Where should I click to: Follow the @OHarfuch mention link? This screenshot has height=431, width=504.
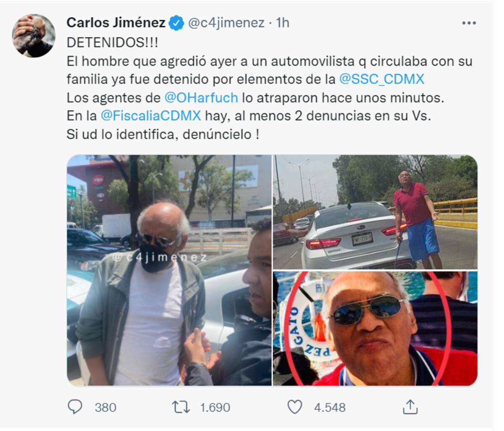point(201,97)
